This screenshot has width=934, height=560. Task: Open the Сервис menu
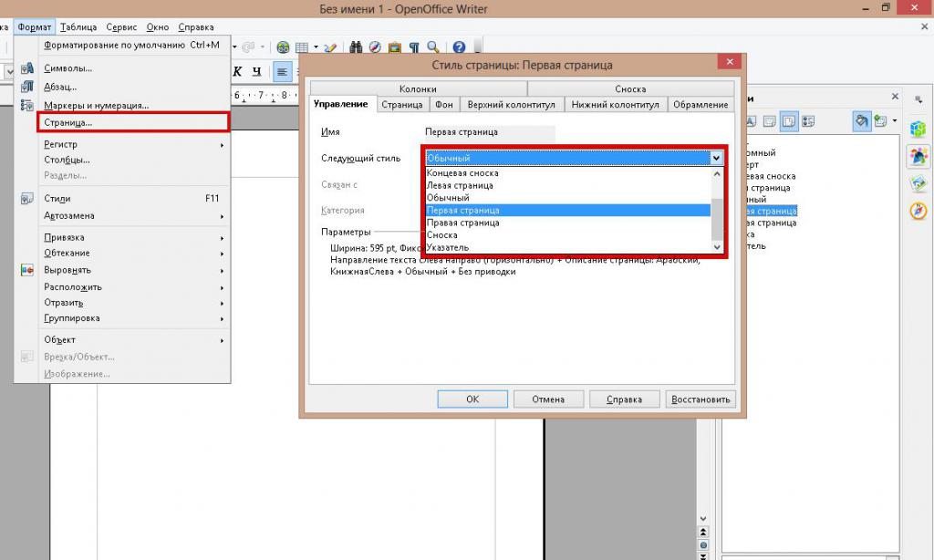click(x=121, y=27)
